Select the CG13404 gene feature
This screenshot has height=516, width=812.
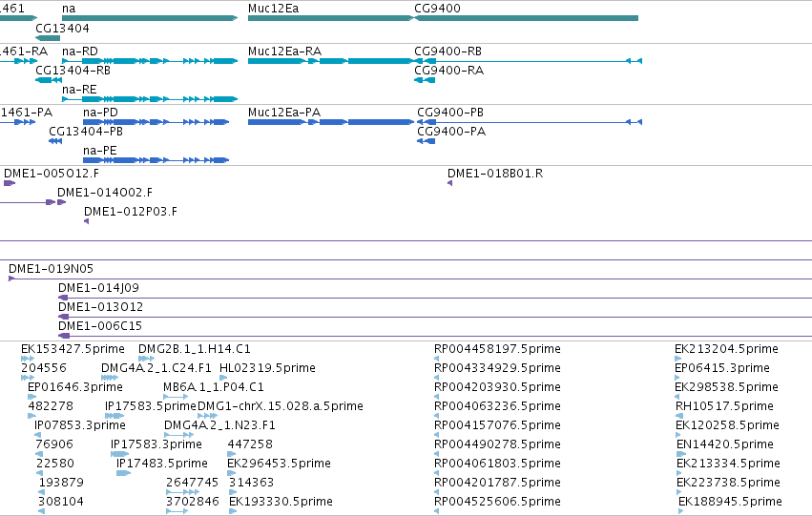(x=48, y=38)
